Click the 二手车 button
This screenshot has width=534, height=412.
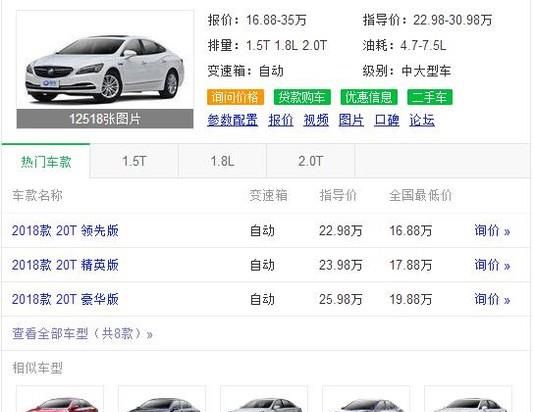click(x=429, y=97)
